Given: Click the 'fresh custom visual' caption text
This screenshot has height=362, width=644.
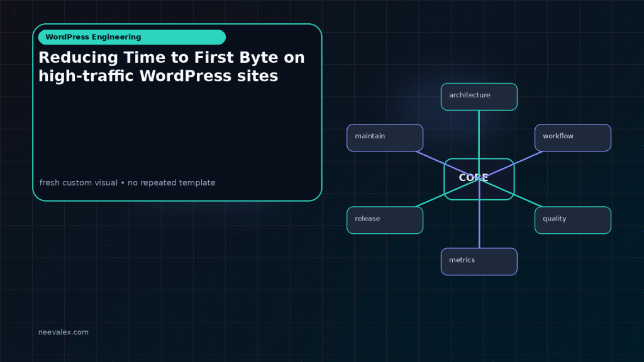Looking at the screenshot, I should [x=127, y=183].
